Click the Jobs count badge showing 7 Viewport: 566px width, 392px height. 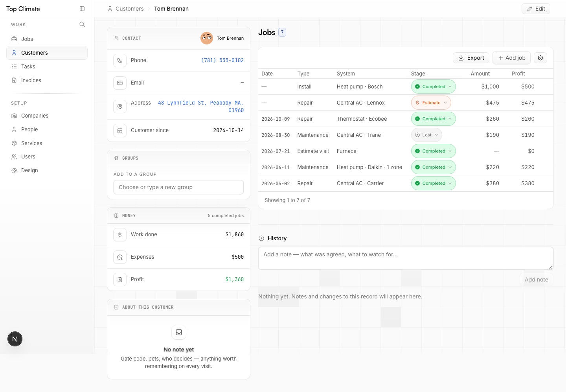tap(282, 32)
